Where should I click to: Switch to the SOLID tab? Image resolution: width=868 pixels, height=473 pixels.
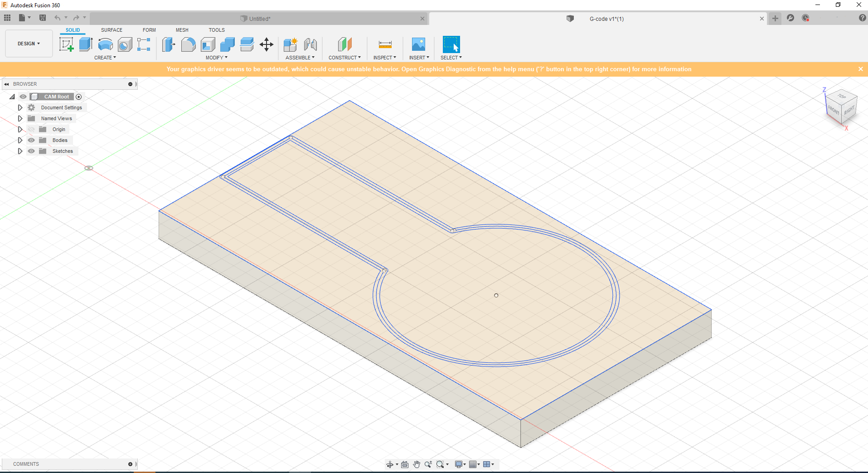click(x=73, y=30)
